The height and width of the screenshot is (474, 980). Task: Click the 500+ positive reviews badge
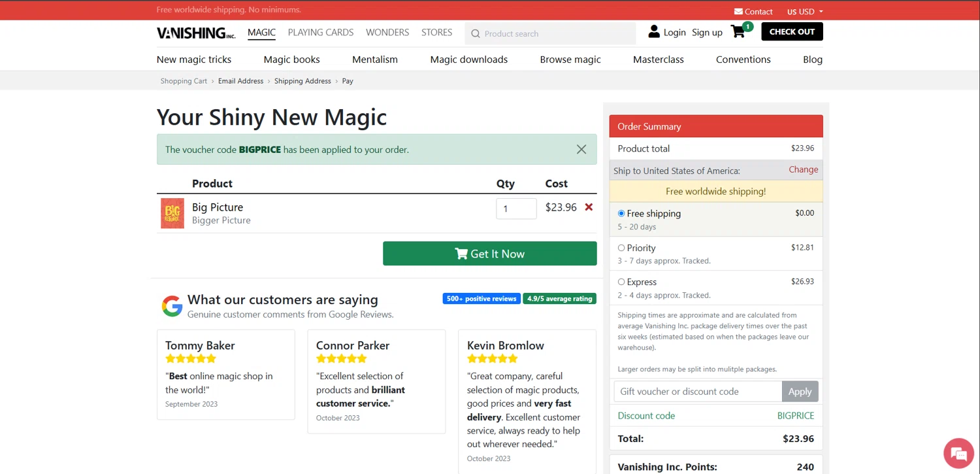tap(482, 299)
